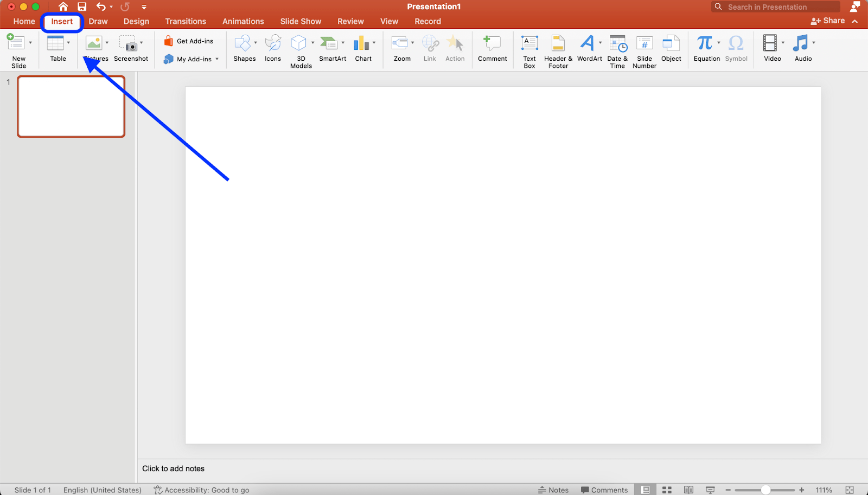Start Slide Show from current slide
The image size is (868, 495).
coord(710,488)
